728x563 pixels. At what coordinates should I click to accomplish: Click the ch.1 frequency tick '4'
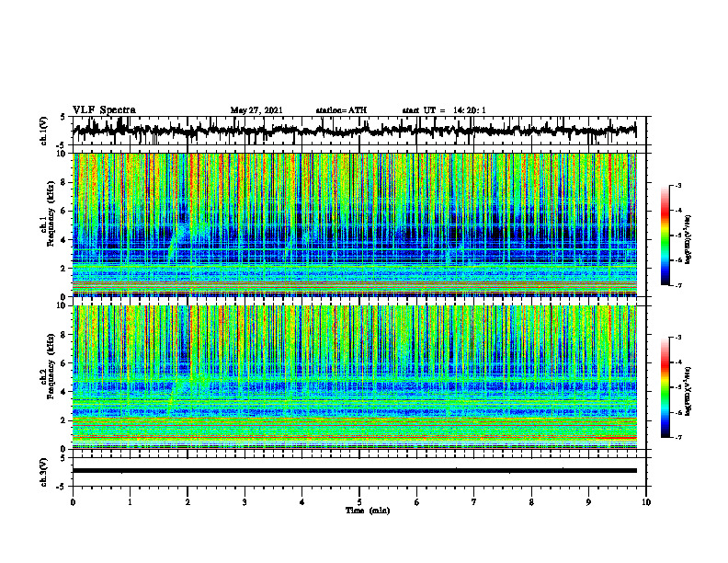click(65, 240)
